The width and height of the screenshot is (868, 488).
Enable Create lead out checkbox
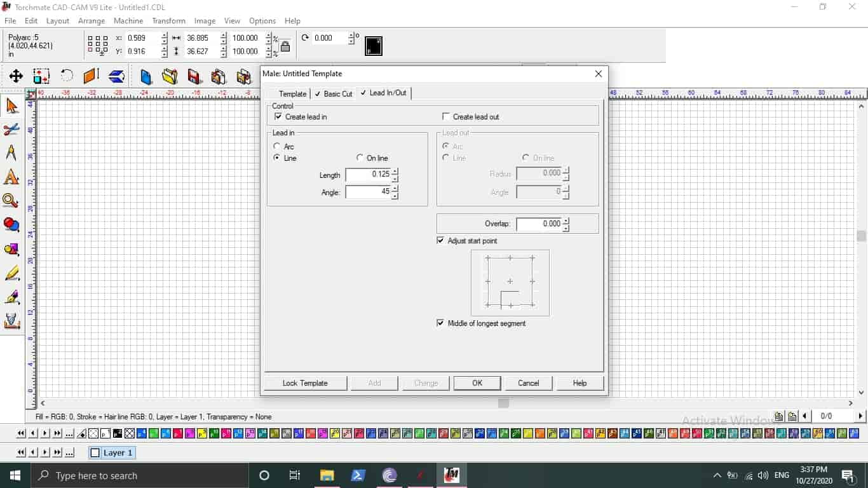click(446, 117)
